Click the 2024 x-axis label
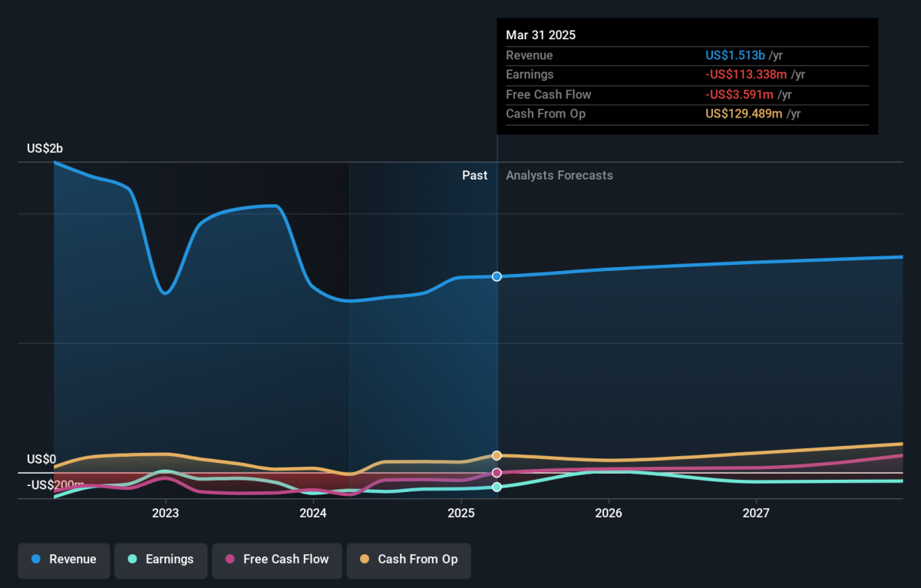Screen dimensions: 921x588 tap(313, 512)
